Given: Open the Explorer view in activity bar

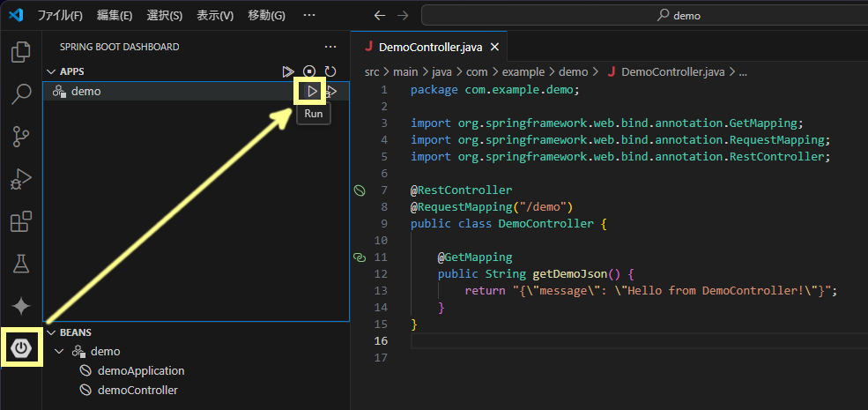Looking at the screenshot, I should pyautogui.click(x=21, y=51).
